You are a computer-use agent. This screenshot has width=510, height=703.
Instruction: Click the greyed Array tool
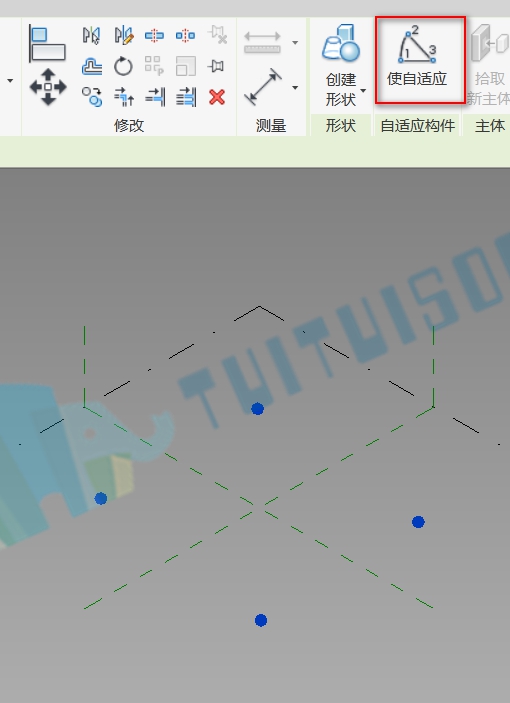(154, 66)
